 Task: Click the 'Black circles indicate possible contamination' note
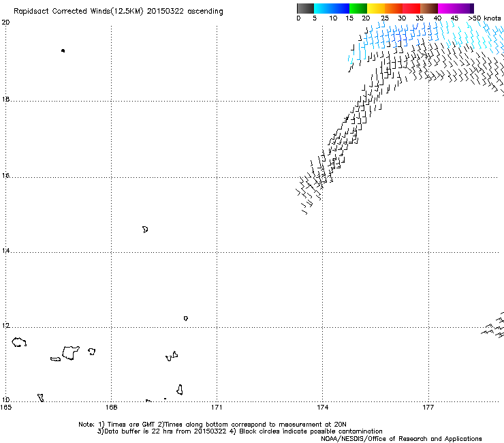(x=311, y=431)
